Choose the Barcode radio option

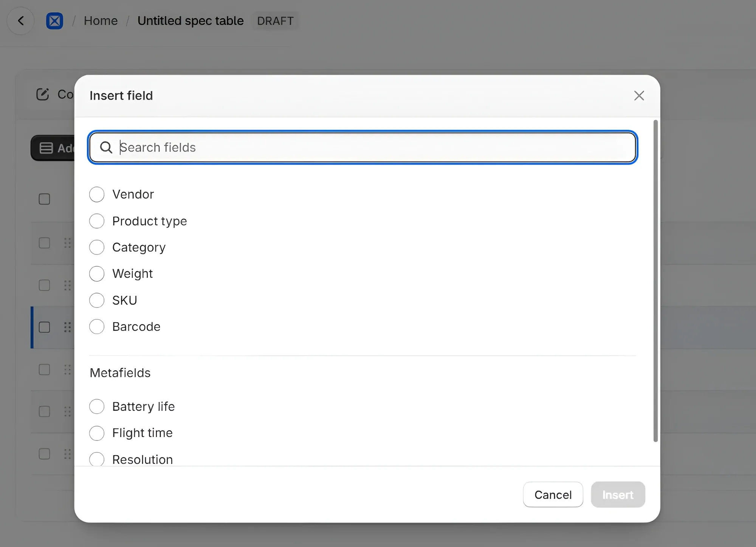[97, 326]
